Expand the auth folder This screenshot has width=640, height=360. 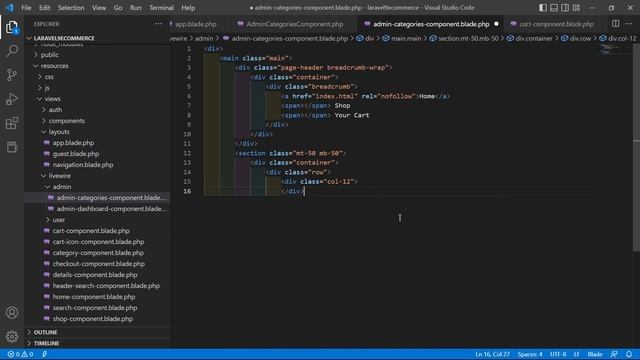55,110
